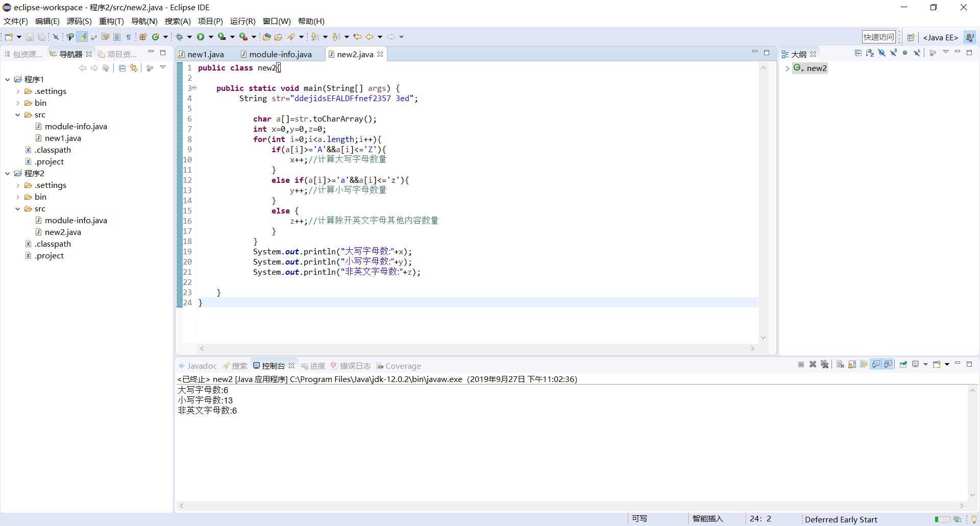Click the console horizontal scrollbar right arrow
The height and width of the screenshot is (526, 980).
pos(962,506)
